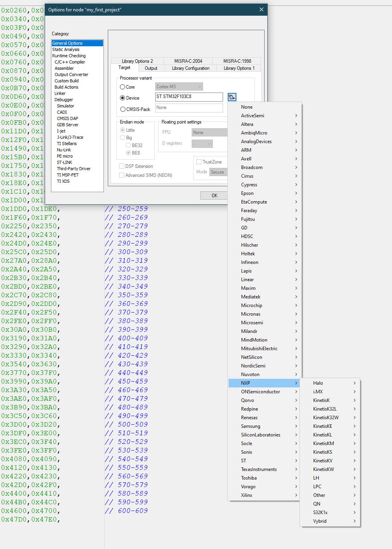This screenshot has width=392, height=549.
Task: Select the Core radio button
Action: pyautogui.click(x=123, y=87)
